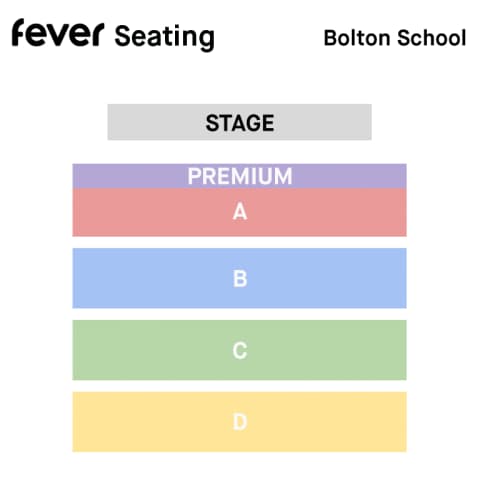
Task: Click the grey STAGE area
Action: (x=239, y=122)
